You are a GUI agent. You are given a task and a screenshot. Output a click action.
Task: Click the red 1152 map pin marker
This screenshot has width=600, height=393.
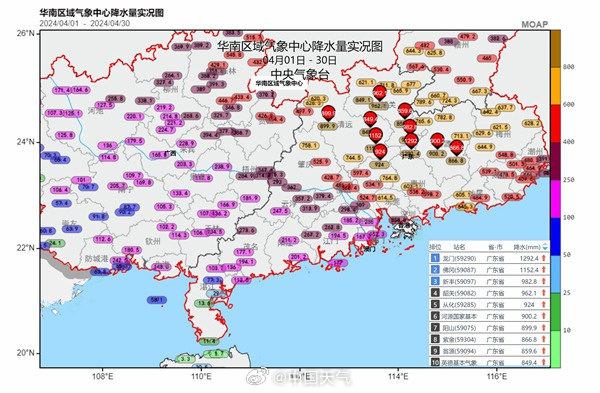click(x=375, y=135)
